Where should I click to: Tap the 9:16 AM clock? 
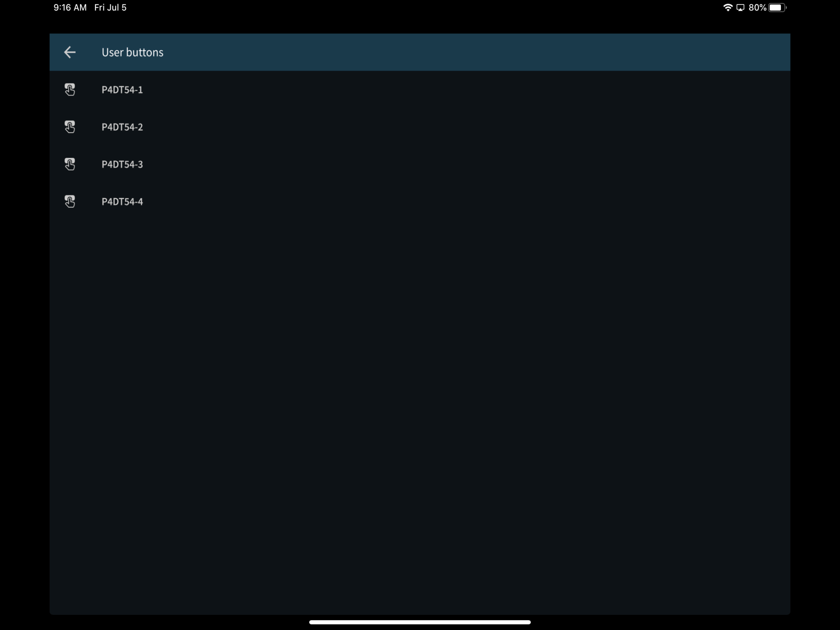coord(70,8)
